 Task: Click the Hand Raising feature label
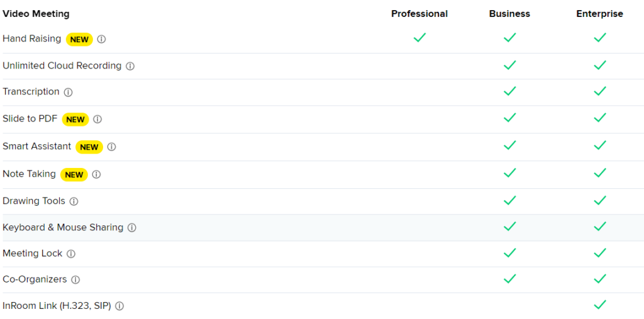click(x=31, y=38)
